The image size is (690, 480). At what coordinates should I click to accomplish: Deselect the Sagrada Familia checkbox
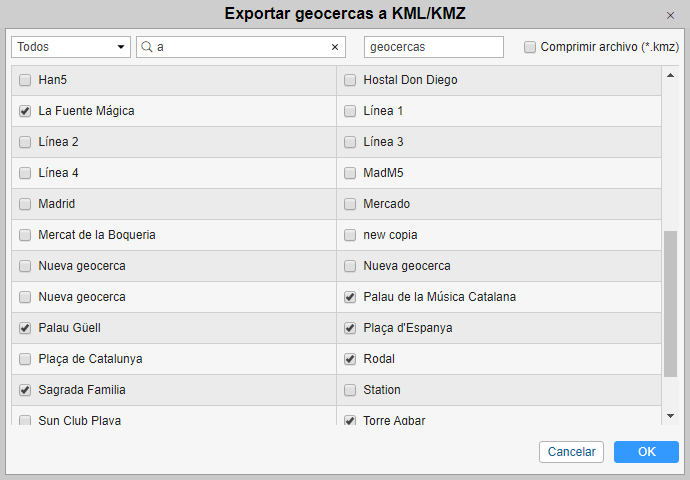point(25,390)
